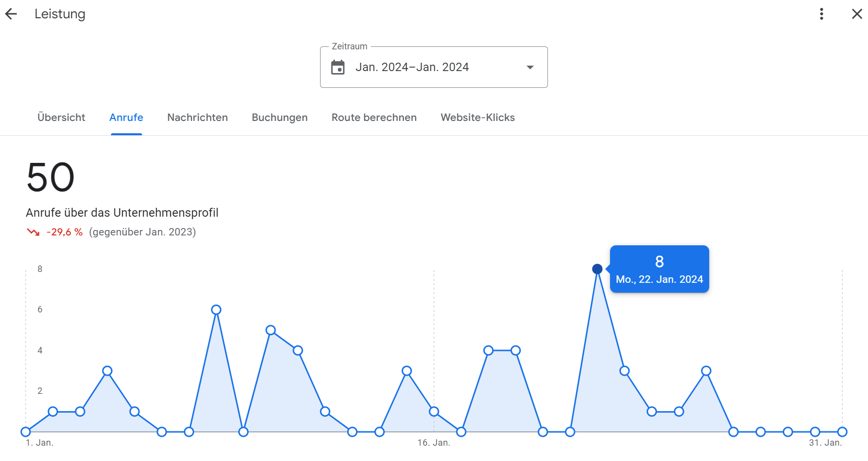Go back using the left arrow icon
Viewport: 868px width, 461px height.
11,14
